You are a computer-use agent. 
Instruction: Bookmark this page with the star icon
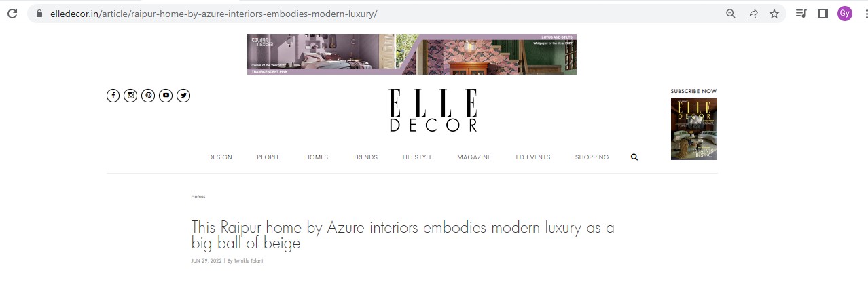[x=774, y=14]
